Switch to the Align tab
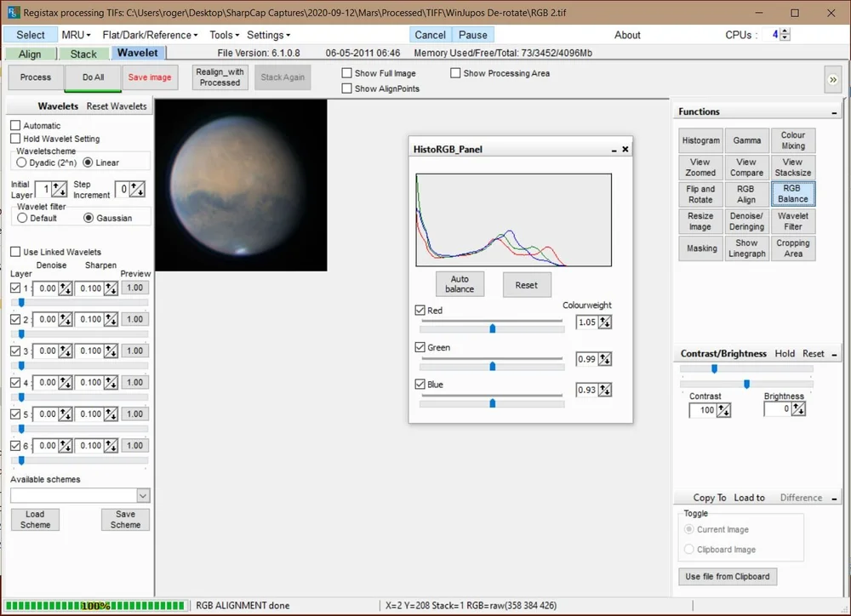851x616 pixels. (x=31, y=54)
